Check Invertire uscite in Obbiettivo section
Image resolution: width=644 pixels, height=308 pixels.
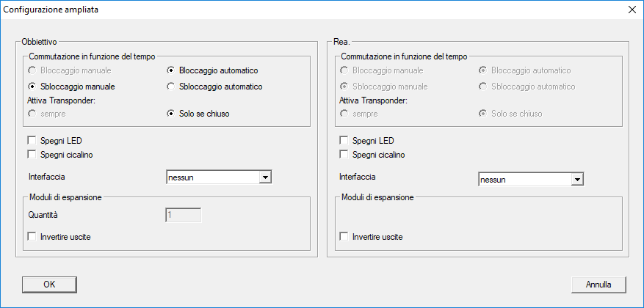pos(32,237)
